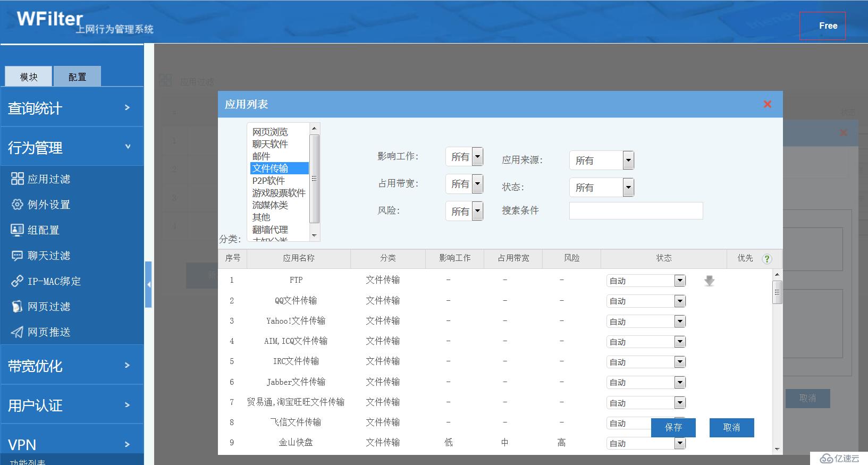Collapse the 行为管理 menu section

coord(72,147)
